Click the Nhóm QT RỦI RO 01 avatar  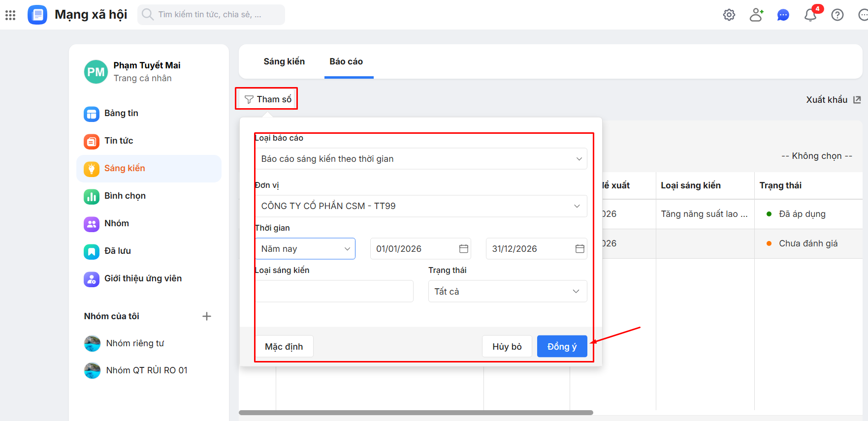click(x=92, y=370)
